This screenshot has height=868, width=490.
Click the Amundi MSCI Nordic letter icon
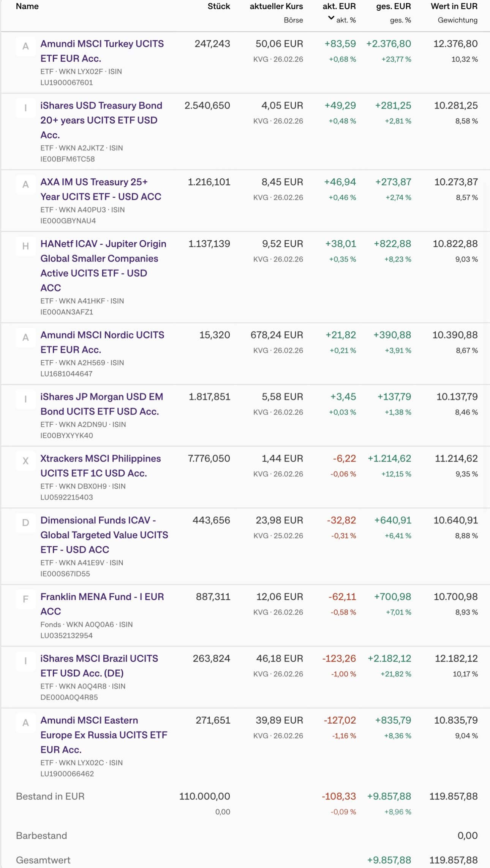[25, 338]
